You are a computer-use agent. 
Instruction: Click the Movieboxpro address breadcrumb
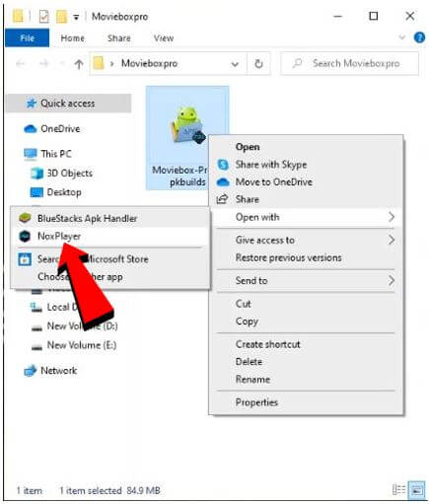point(150,63)
